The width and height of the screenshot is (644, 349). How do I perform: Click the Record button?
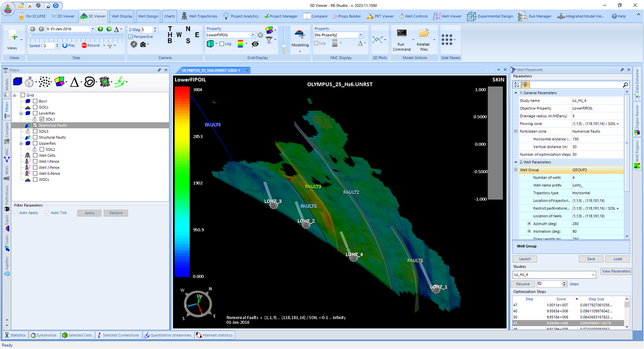(x=90, y=45)
